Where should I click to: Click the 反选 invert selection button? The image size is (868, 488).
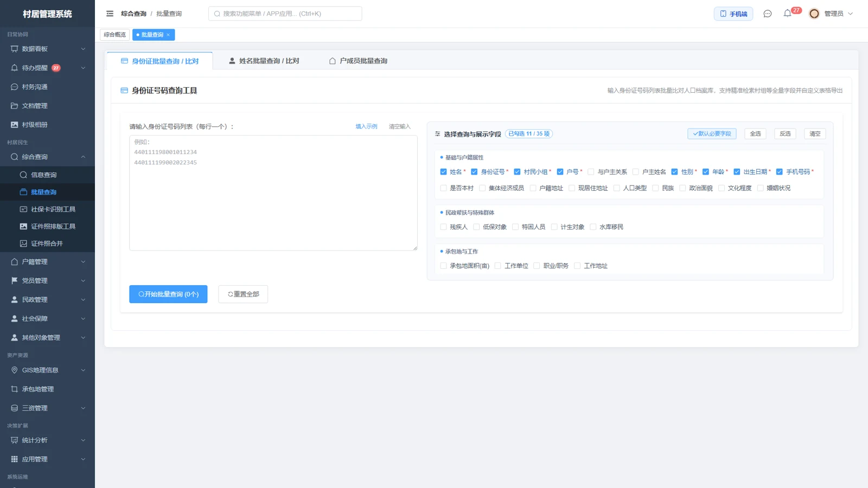pos(785,133)
